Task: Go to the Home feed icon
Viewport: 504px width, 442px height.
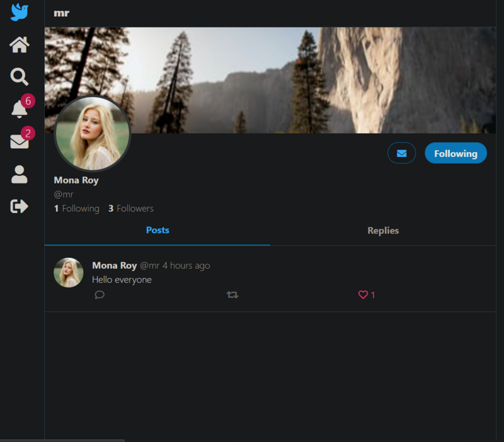Action: coord(20,44)
